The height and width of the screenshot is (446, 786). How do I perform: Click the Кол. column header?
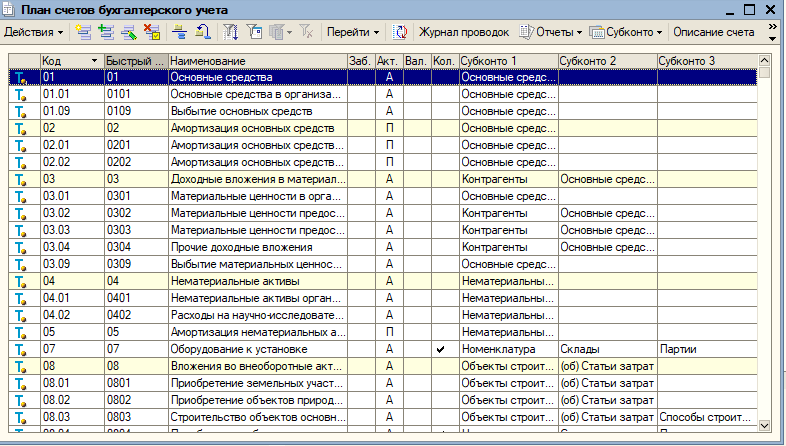pyautogui.click(x=445, y=61)
